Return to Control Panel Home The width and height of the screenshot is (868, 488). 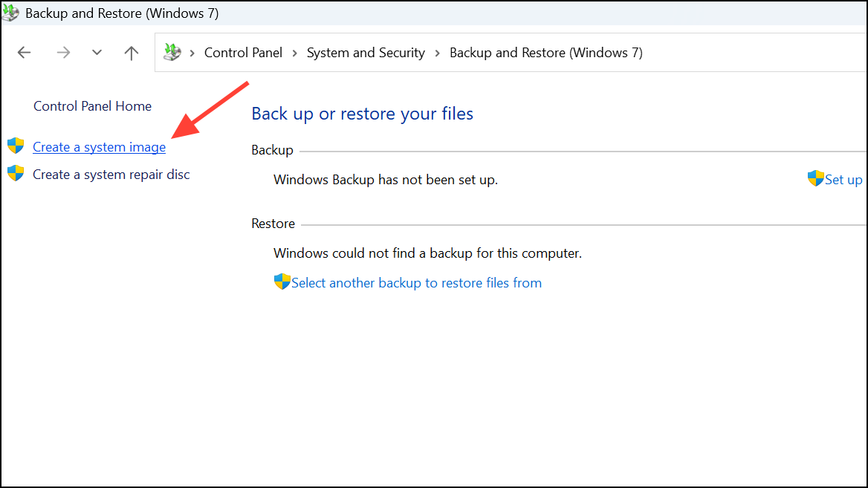point(92,105)
